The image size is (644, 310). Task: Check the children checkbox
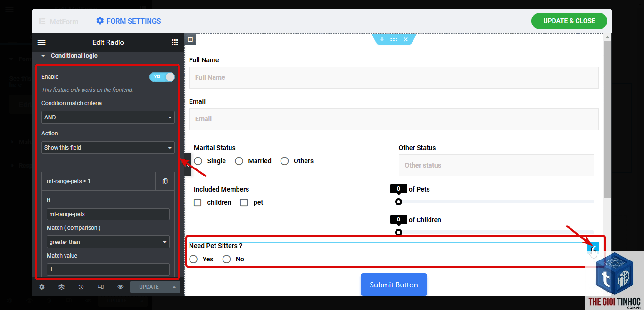point(198,202)
